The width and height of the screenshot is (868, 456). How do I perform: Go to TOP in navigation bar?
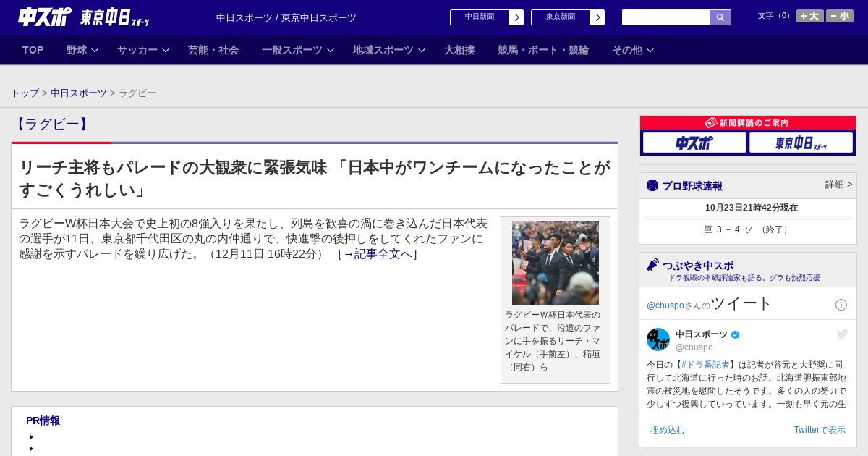point(33,50)
